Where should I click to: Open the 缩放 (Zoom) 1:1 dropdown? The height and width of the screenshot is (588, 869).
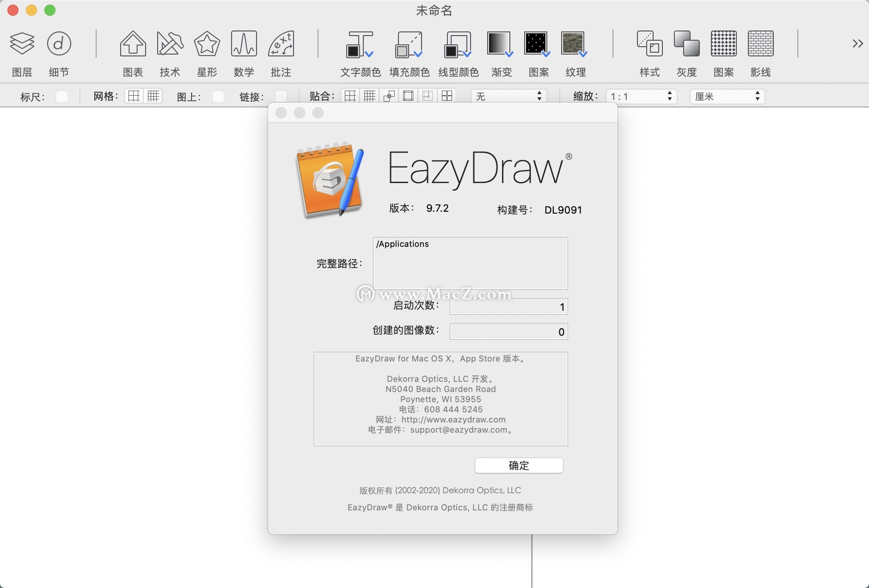[x=642, y=96]
